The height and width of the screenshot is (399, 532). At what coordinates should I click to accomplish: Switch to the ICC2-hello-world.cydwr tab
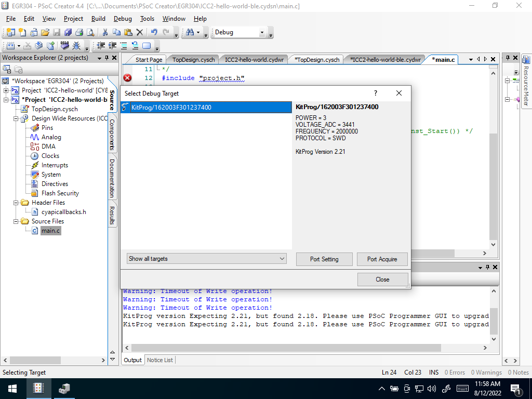[x=254, y=60]
